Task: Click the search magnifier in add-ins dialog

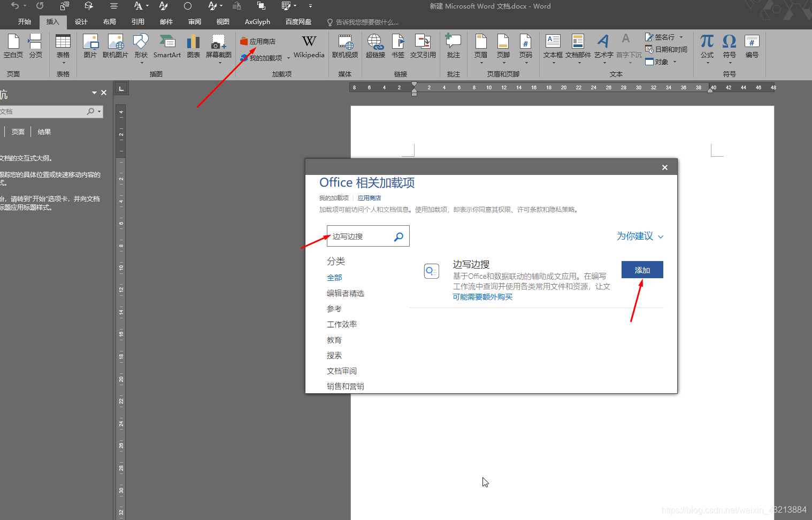Action: coord(399,236)
